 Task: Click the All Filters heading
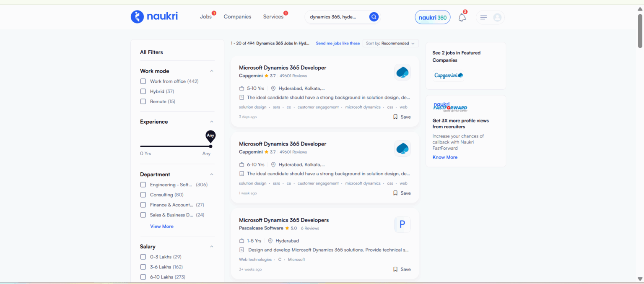(x=151, y=52)
